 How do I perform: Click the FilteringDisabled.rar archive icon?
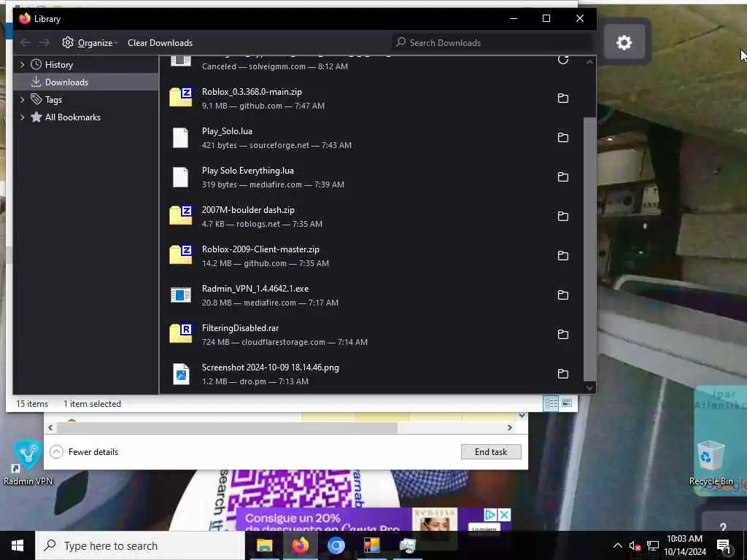181,334
